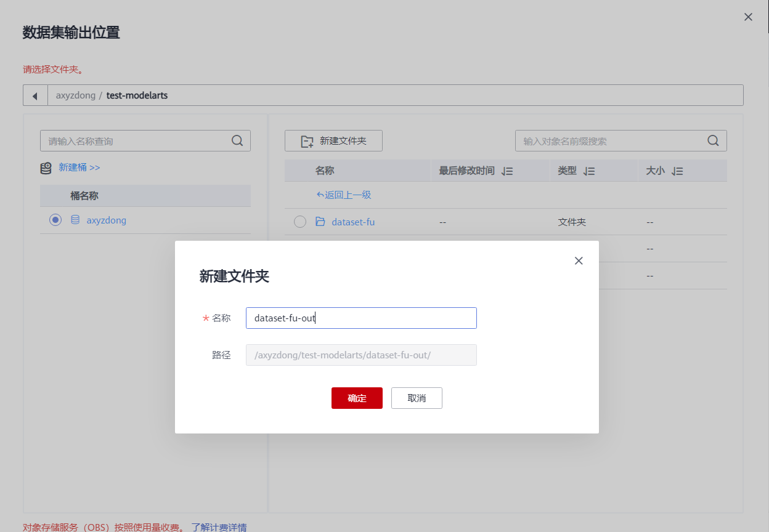Open the 新建桶 >> link
Image resolution: width=769 pixels, height=532 pixels.
[x=79, y=167]
